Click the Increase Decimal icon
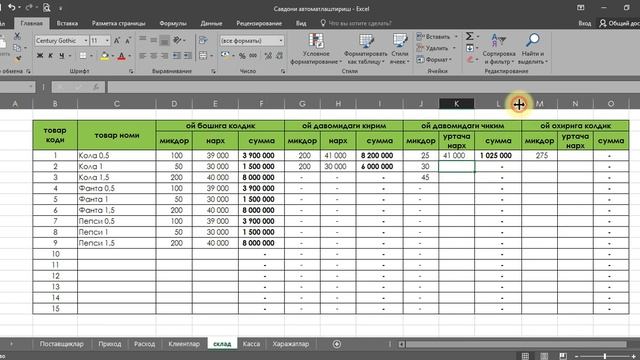Viewport: 640px width, 360px height. click(268, 56)
